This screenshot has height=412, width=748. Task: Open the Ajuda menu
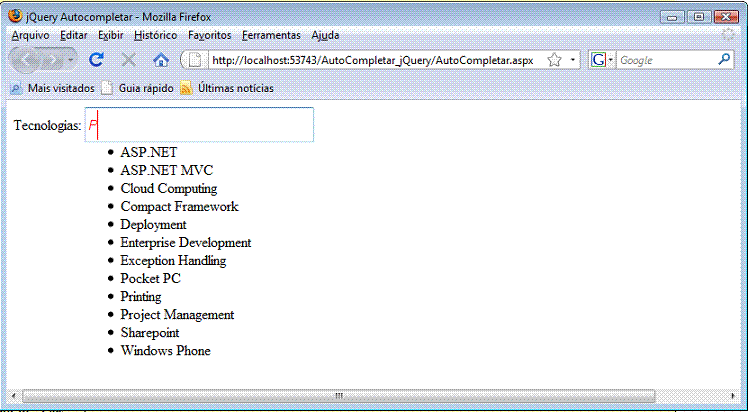pyautogui.click(x=325, y=35)
